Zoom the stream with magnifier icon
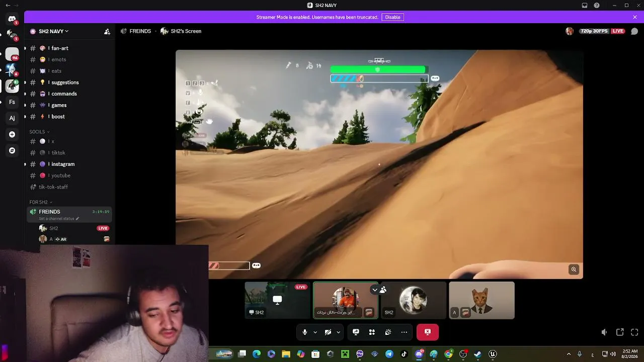The width and height of the screenshot is (644, 362). 574,269
